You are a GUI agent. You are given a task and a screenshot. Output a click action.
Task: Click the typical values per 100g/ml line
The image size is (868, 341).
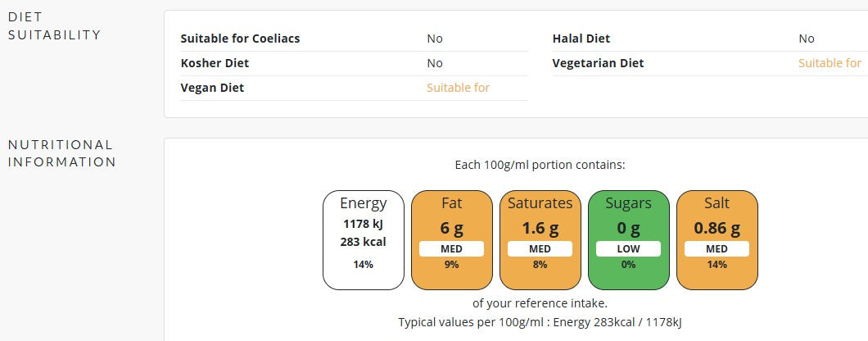coord(540,322)
